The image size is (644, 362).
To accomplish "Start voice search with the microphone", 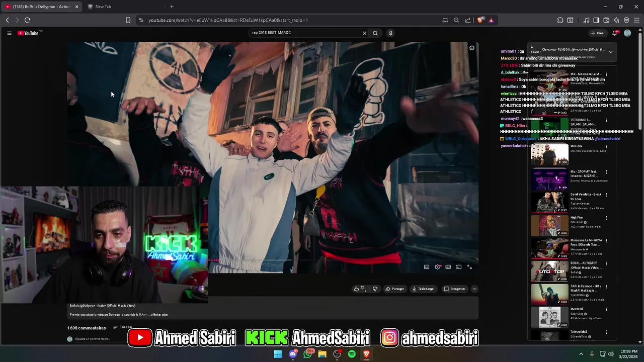I will (x=390, y=33).
